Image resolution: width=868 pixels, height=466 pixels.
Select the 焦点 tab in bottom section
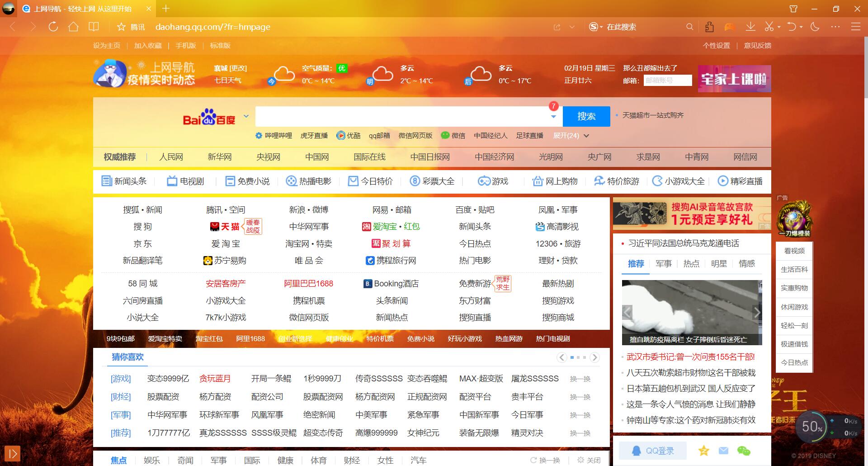(118, 460)
